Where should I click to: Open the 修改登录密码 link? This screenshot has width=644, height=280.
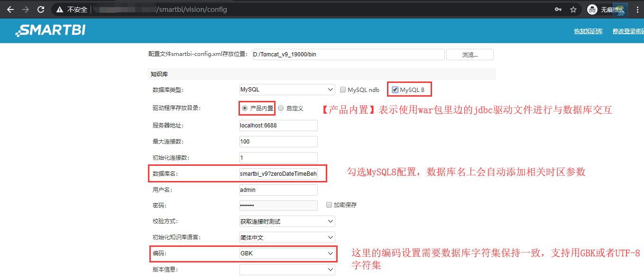pyautogui.click(x=628, y=31)
